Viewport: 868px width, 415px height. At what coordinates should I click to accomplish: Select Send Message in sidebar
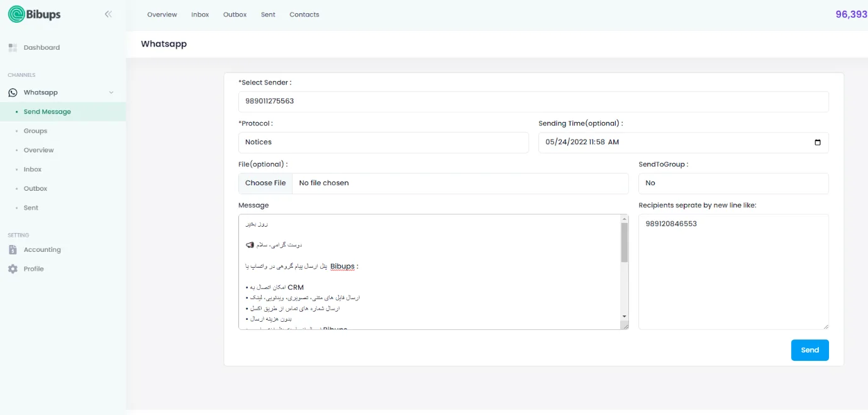pyautogui.click(x=47, y=111)
